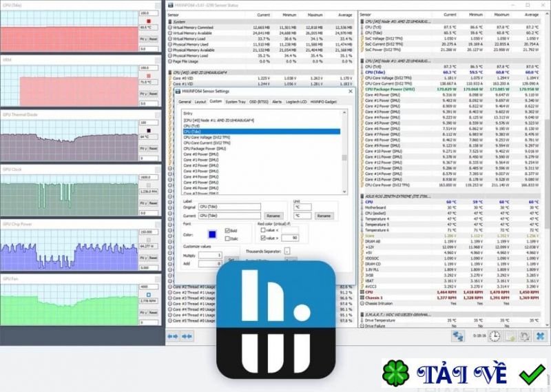Open the OSD (RTSS) tab
The image size is (551, 392).
tap(259, 101)
